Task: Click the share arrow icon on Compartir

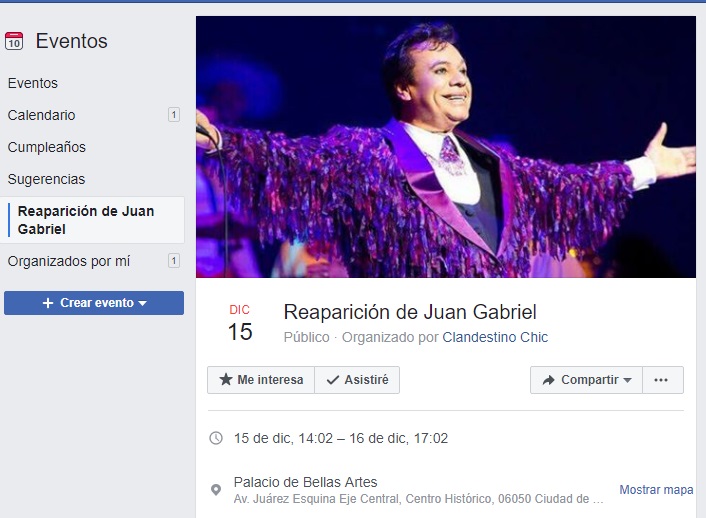Action: tap(548, 380)
